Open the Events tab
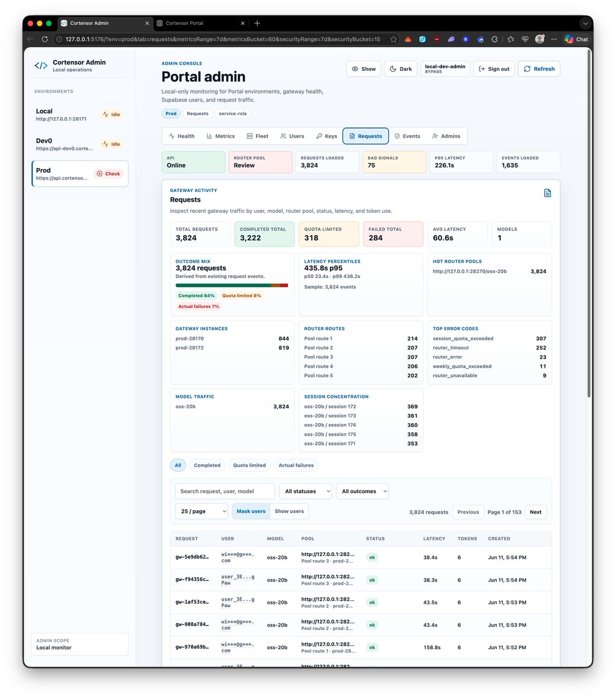The width and height of the screenshot is (616, 698). tap(407, 136)
